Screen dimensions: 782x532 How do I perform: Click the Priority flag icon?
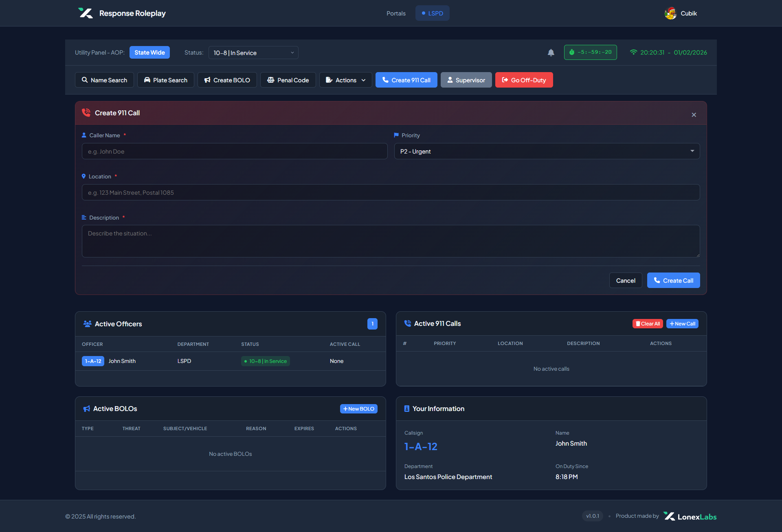pos(396,135)
